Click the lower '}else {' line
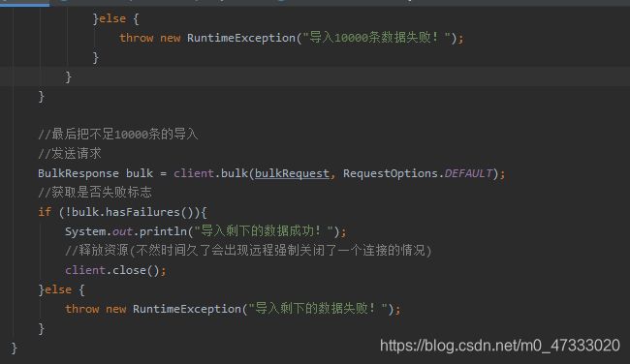 coord(61,289)
